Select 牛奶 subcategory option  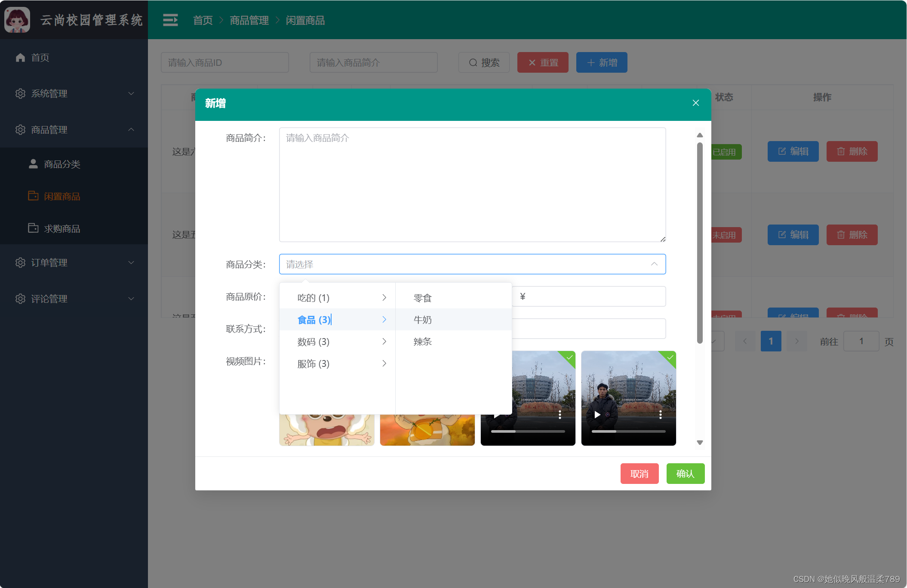point(423,320)
